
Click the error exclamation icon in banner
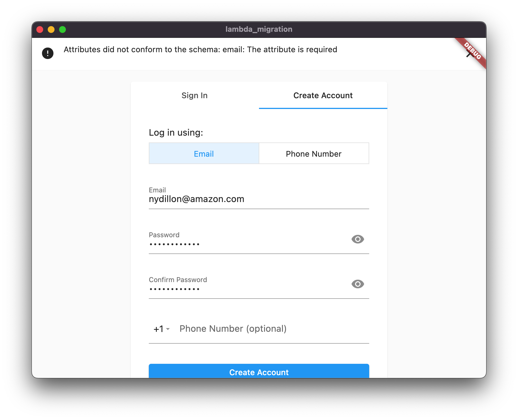coord(48,53)
